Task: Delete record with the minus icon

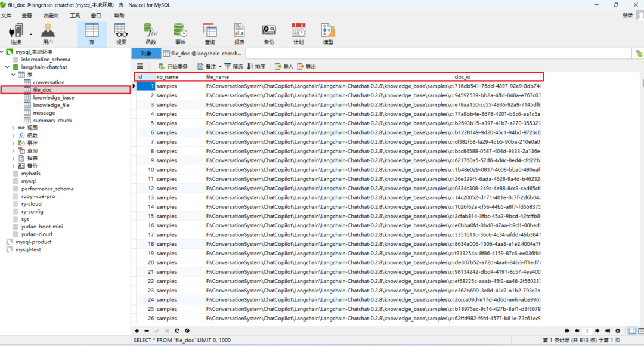Action: point(147,331)
